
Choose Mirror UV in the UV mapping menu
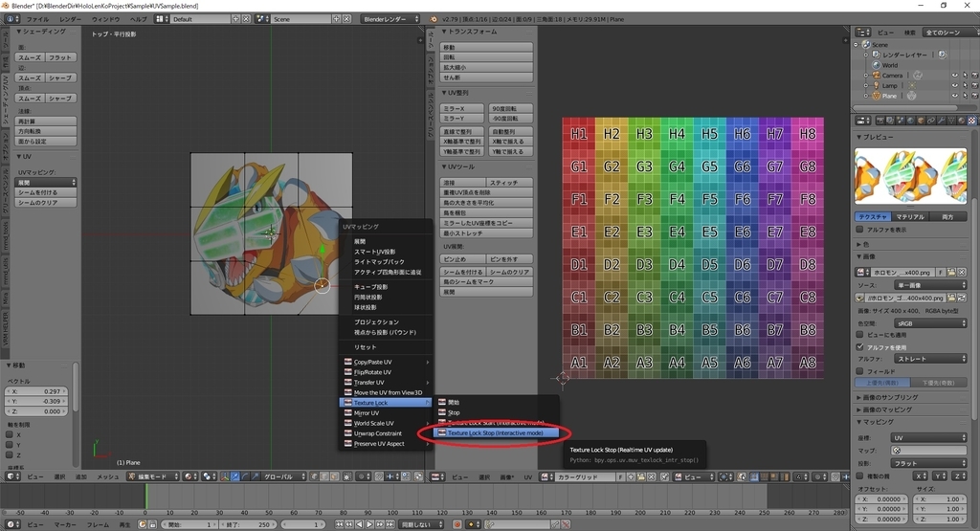387,413
